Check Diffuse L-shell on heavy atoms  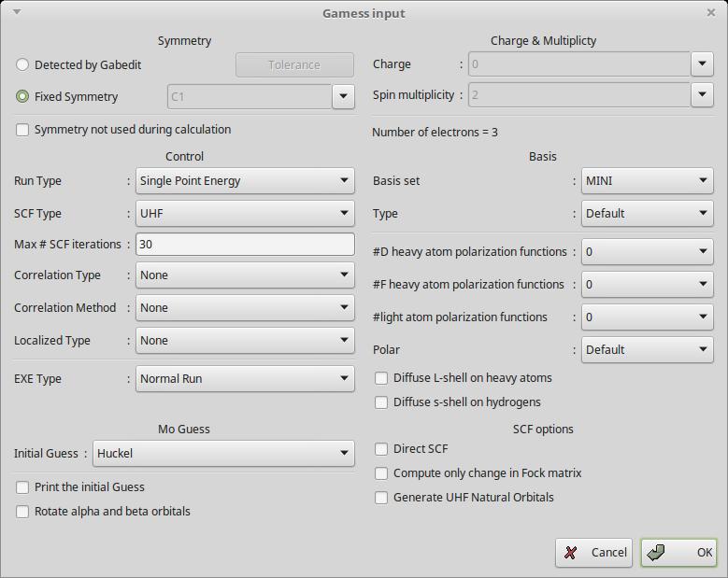click(x=381, y=378)
